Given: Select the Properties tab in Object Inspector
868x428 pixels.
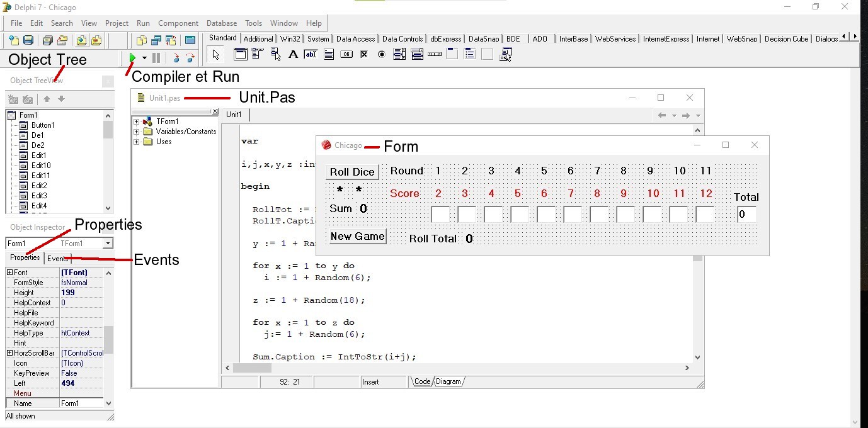Looking at the screenshot, I should (25, 257).
